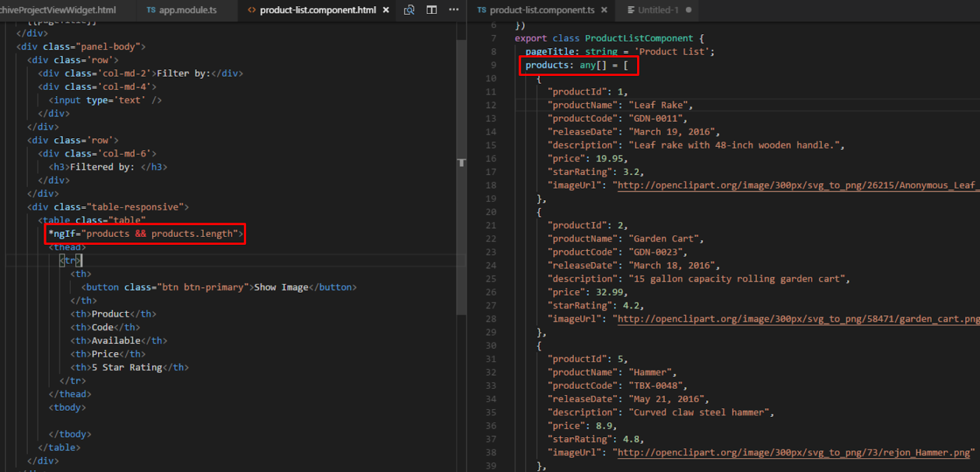Click the price 19.95 value

pos(609,159)
